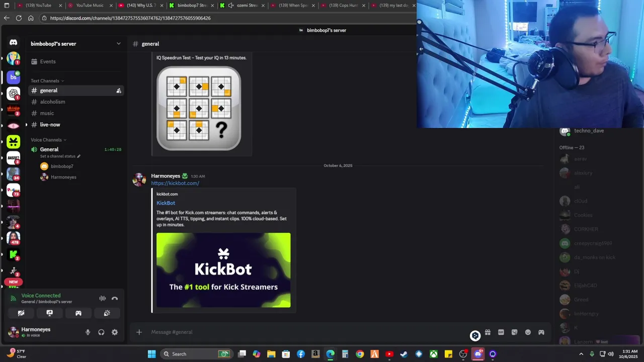Click the KickBot embed title link
644x362 pixels.
166,203
